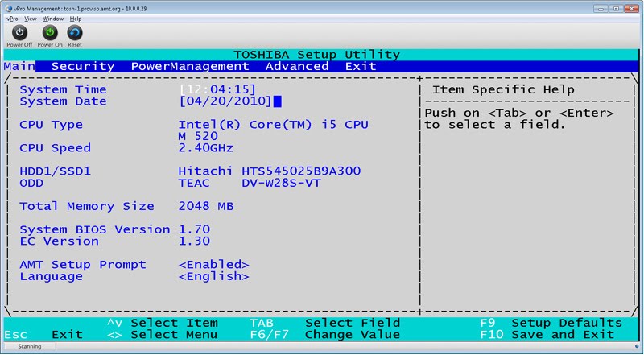Click the Language label

pyautogui.click(x=51, y=277)
